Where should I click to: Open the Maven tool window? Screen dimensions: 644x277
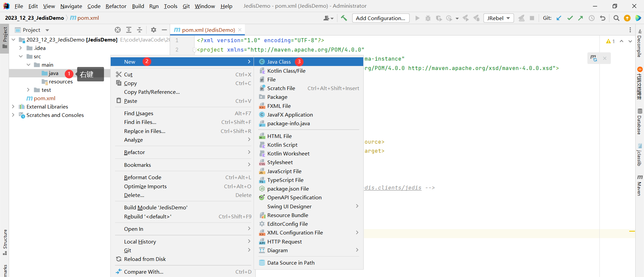[640, 185]
